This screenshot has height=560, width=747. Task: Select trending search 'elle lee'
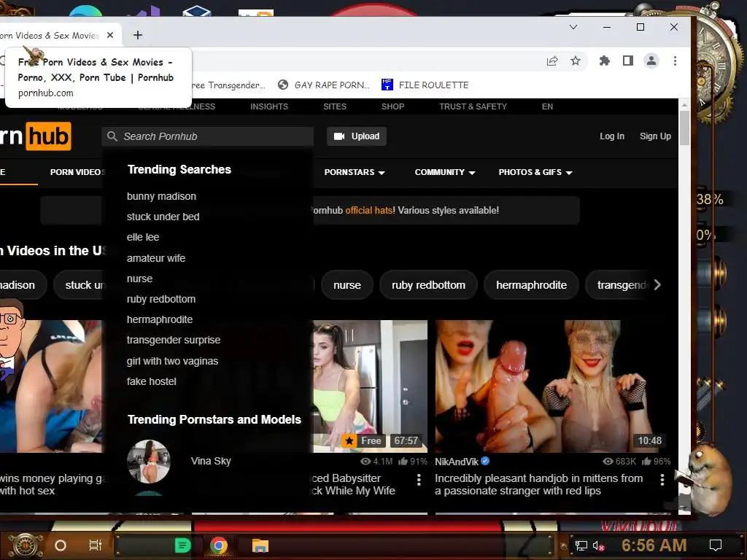143,237
